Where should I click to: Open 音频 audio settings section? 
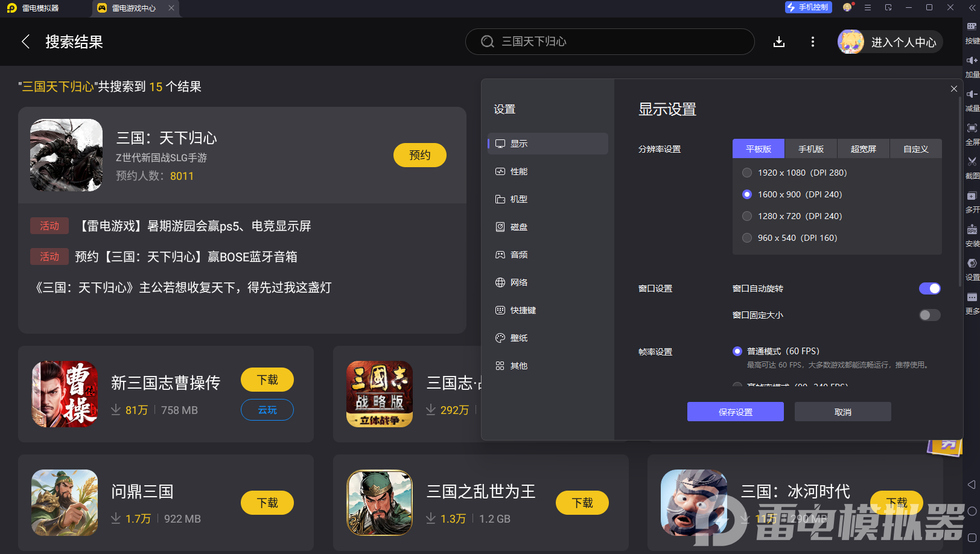pos(548,255)
